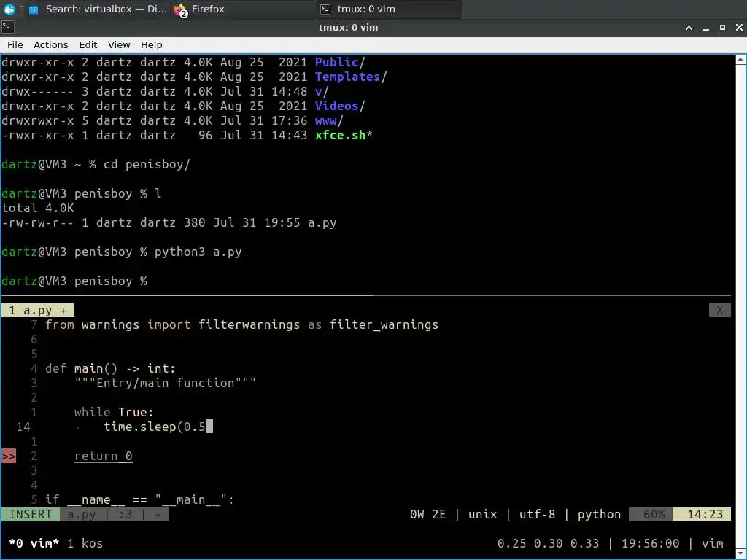The height and width of the screenshot is (560, 747).
Task: Click the terminal window icon in title bar
Action: tap(8, 27)
